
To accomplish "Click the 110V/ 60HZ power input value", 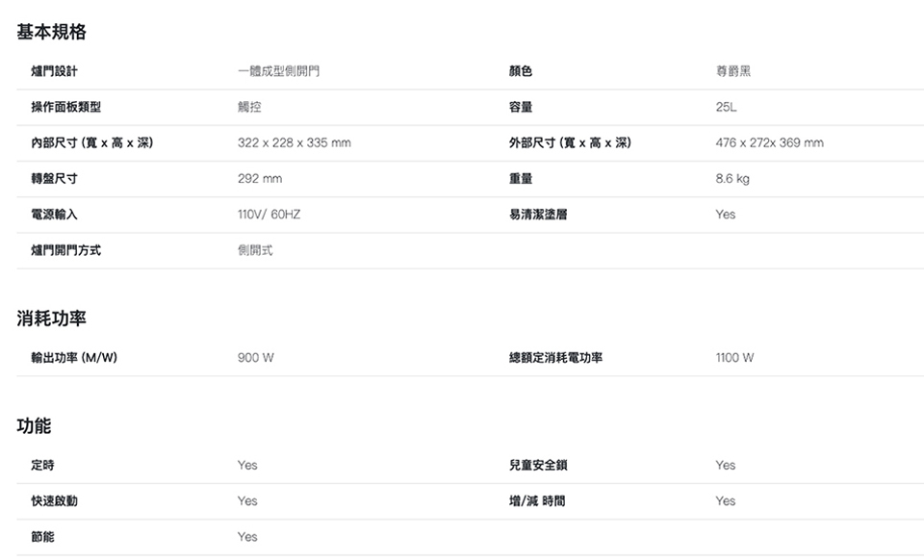I will (x=269, y=215).
